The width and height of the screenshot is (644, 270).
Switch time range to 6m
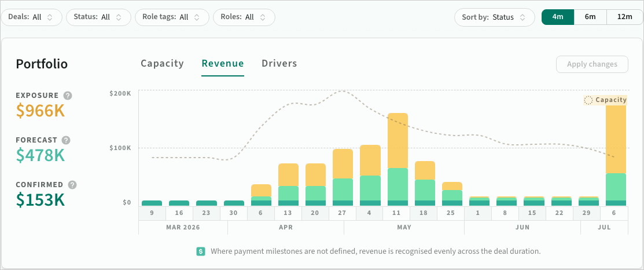590,17
